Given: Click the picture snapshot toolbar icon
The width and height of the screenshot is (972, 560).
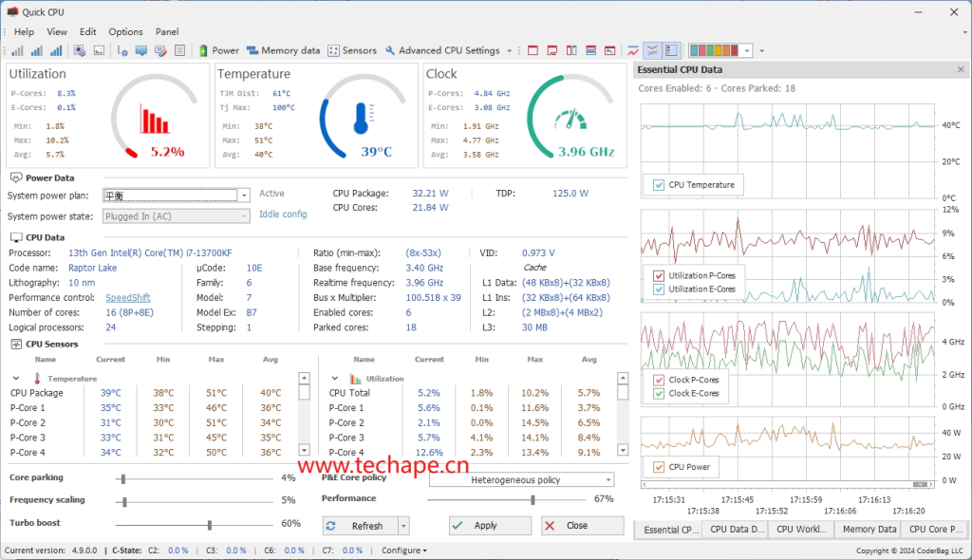Looking at the screenshot, I should click(99, 51).
